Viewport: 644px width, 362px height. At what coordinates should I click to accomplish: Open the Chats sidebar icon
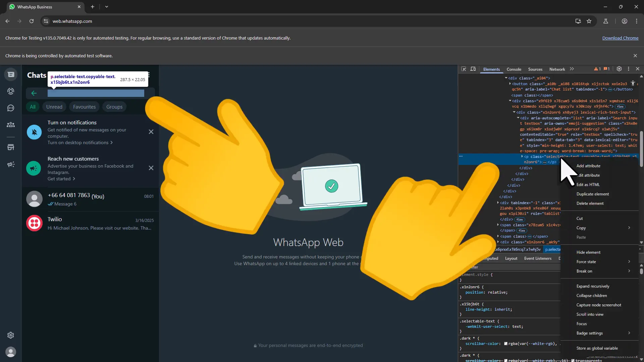(x=11, y=74)
